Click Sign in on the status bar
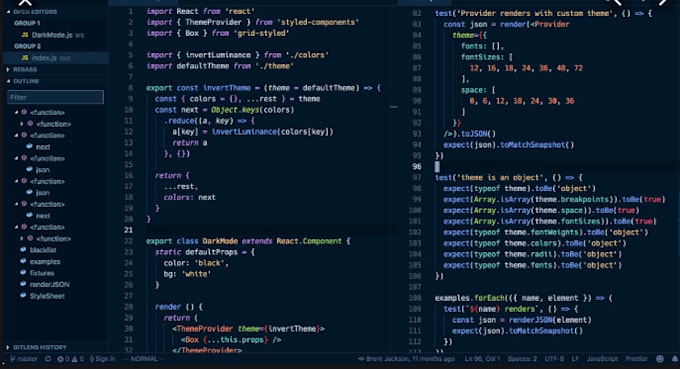The image size is (680, 369). (103, 359)
